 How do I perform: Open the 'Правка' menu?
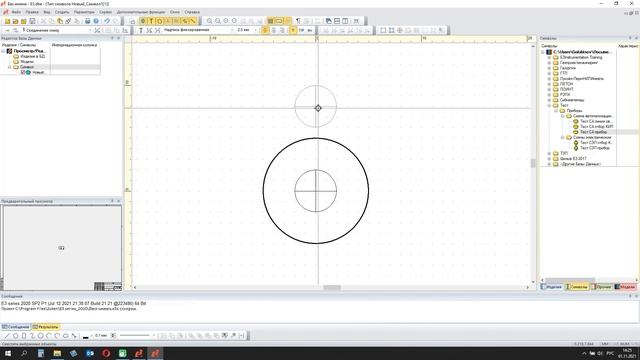[32, 12]
